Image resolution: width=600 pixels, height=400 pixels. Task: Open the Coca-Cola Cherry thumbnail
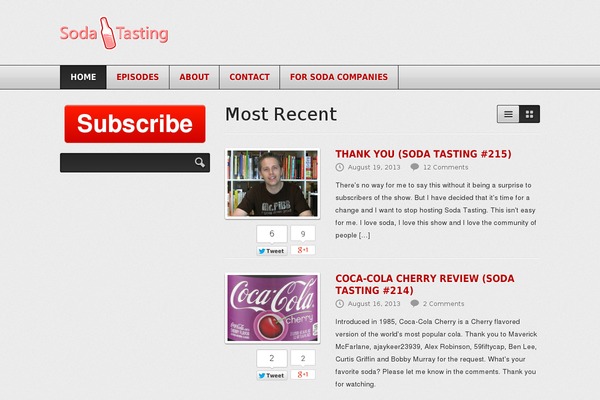coord(272,308)
